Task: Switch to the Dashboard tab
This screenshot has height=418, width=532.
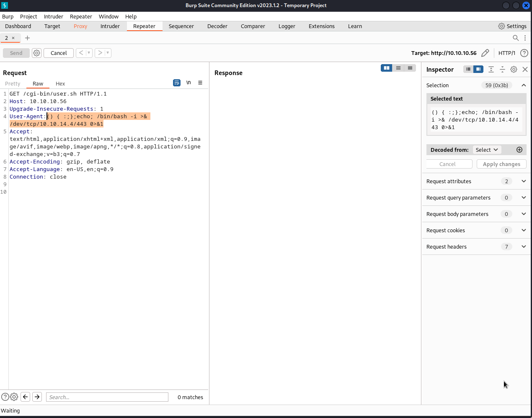Action: [x=18, y=26]
